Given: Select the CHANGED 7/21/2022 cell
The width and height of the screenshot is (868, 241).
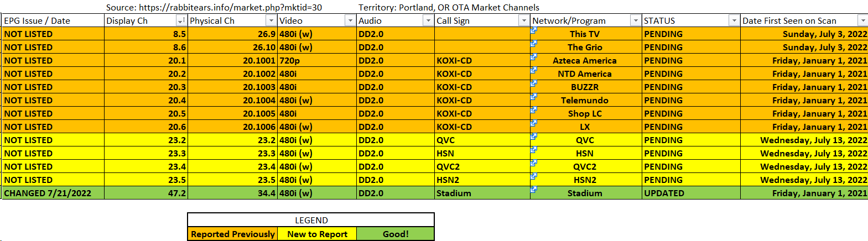Looking at the screenshot, I should [x=53, y=193].
